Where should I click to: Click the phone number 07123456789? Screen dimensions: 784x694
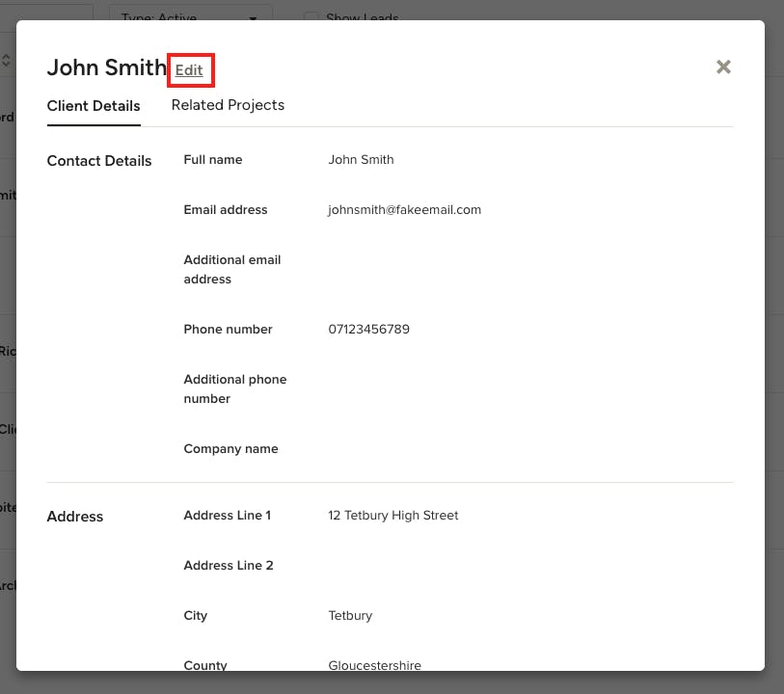(368, 329)
